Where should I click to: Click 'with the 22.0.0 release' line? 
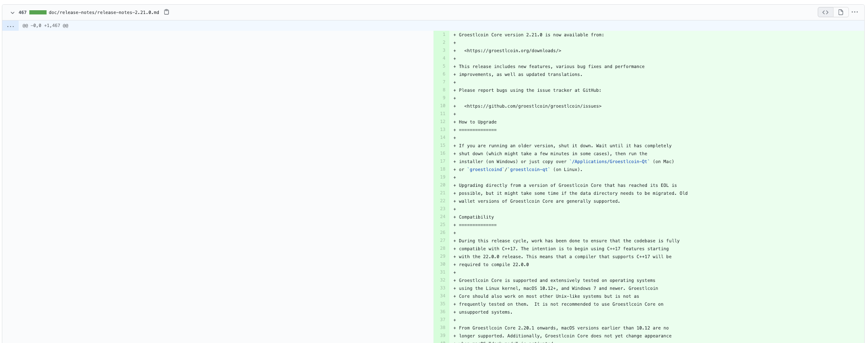[x=565, y=257]
